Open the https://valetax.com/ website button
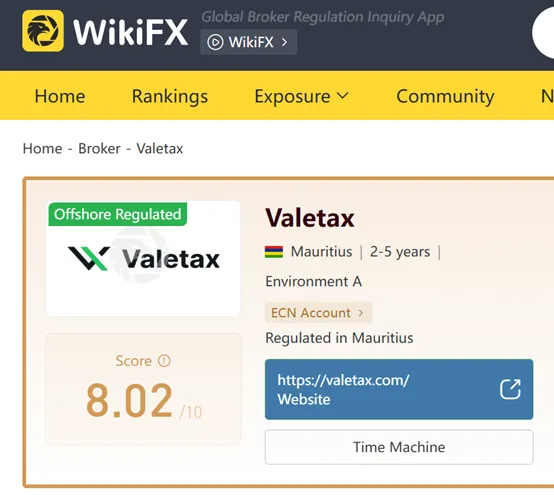The image size is (554, 495). pyautogui.click(x=399, y=389)
